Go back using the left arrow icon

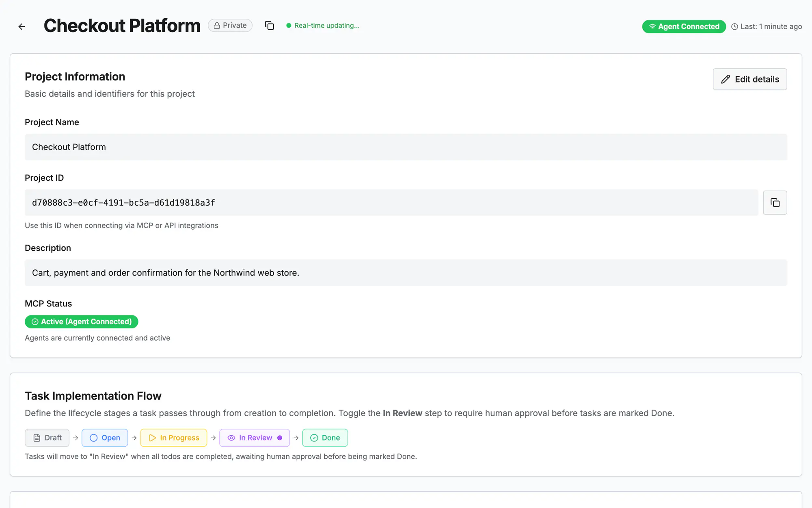tap(22, 26)
